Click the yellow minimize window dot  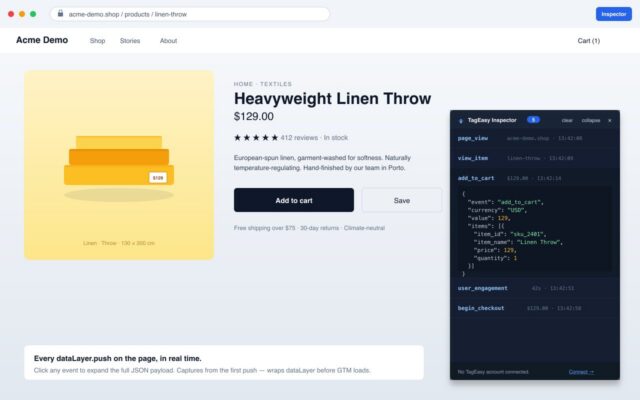click(22, 14)
